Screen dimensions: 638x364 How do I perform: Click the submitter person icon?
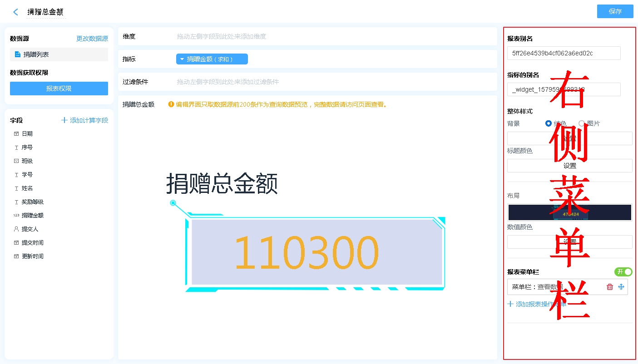click(16, 229)
